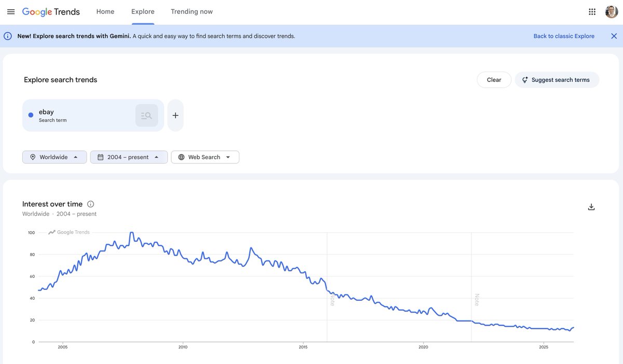This screenshot has width=623, height=364.
Task: Open the Web Search type dropdown
Action: (205, 157)
